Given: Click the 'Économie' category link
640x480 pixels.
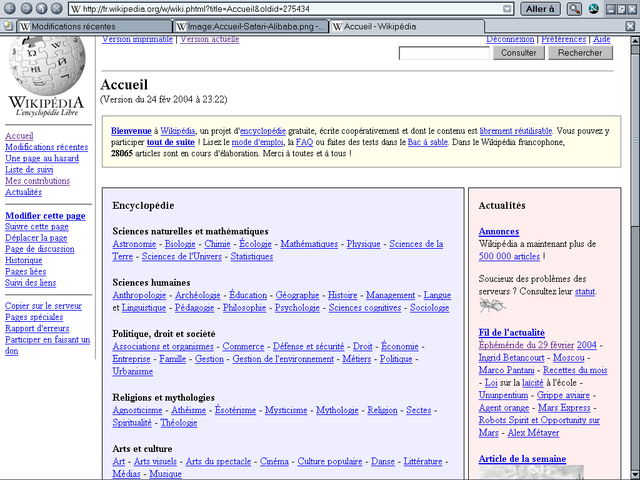Looking at the screenshot, I should 400,347.
